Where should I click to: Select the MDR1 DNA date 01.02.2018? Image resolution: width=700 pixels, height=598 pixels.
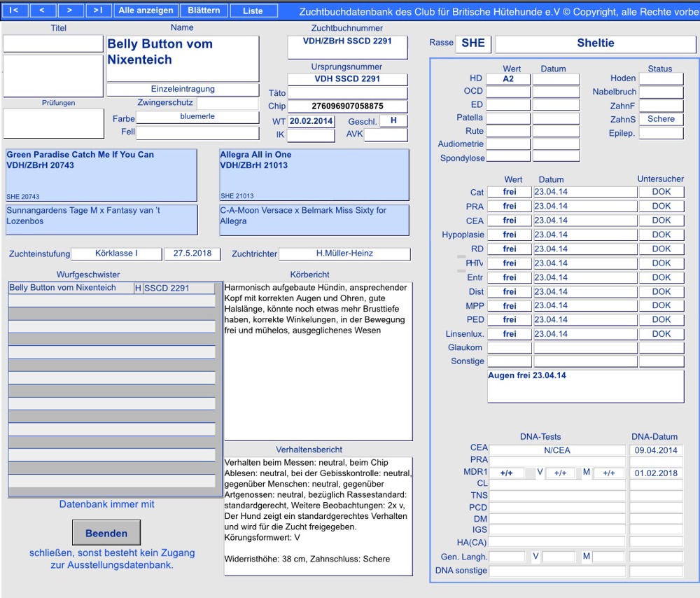(656, 473)
